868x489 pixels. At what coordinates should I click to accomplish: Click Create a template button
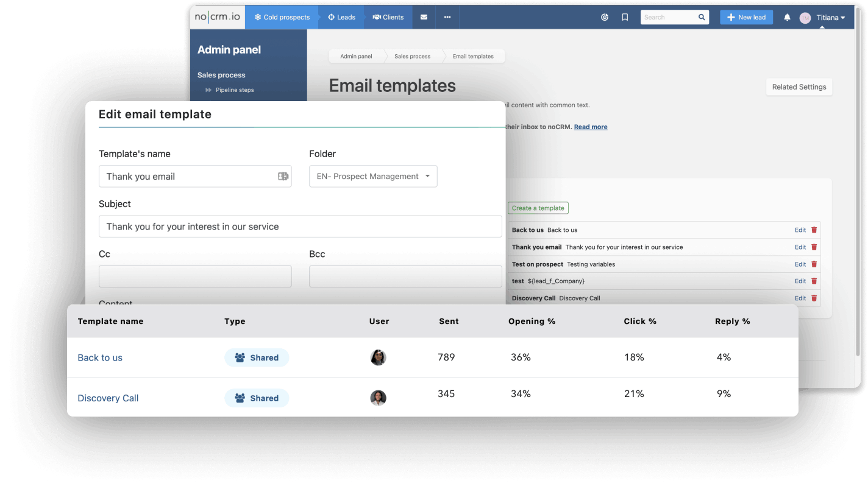pos(538,208)
